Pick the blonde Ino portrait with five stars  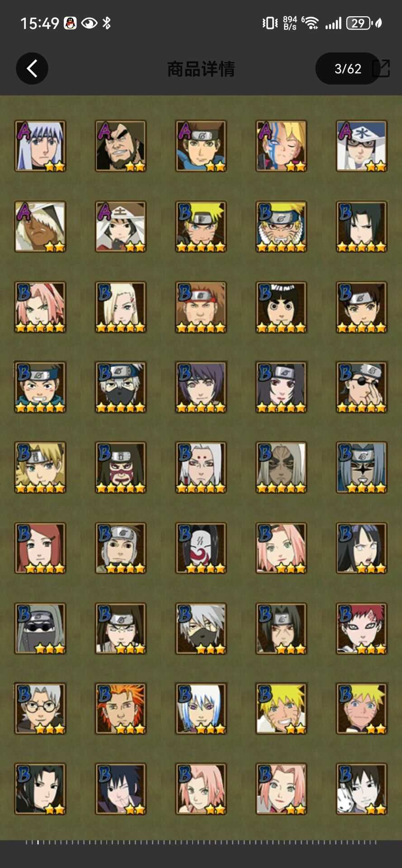[121, 307]
